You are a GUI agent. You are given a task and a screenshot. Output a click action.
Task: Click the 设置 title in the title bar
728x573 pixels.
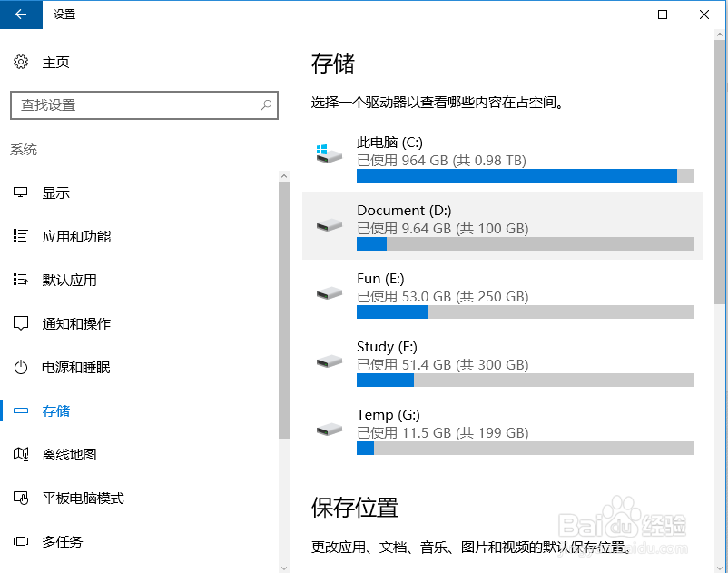coord(64,15)
